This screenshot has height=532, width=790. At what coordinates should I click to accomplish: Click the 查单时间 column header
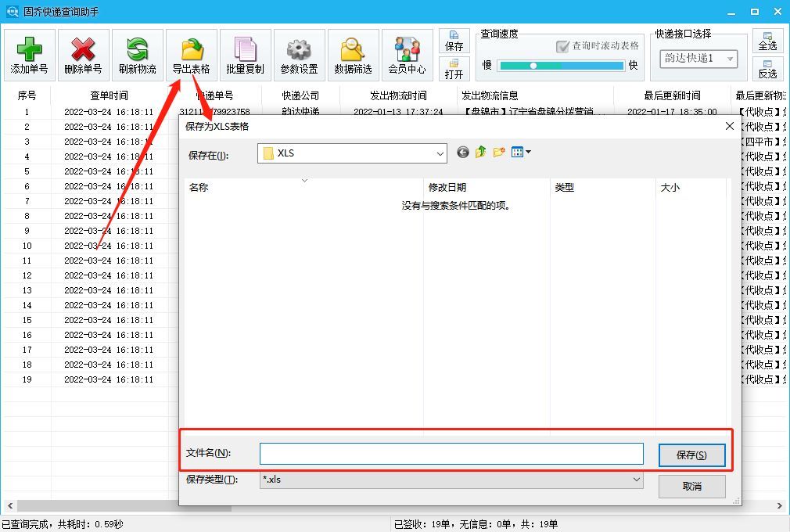pyautogui.click(x=110, y=95)
